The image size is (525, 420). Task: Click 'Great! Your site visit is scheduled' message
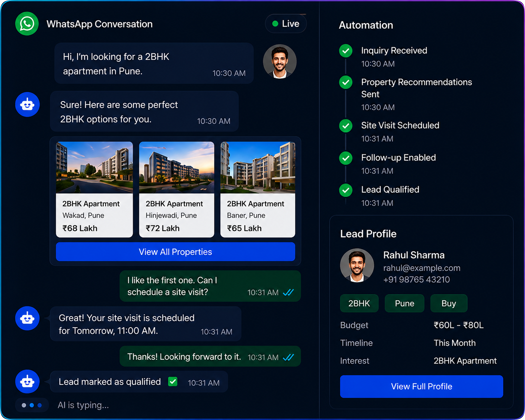pos(146,324)
